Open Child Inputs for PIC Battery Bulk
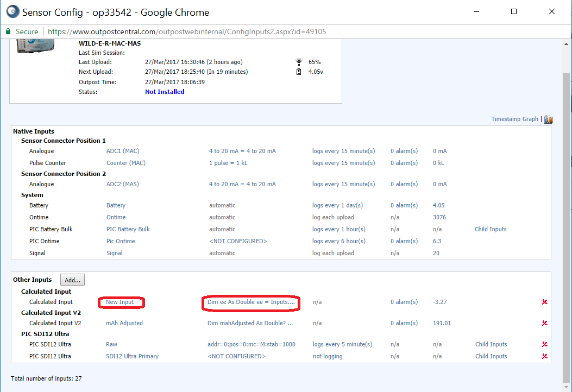 pos(490,229)
